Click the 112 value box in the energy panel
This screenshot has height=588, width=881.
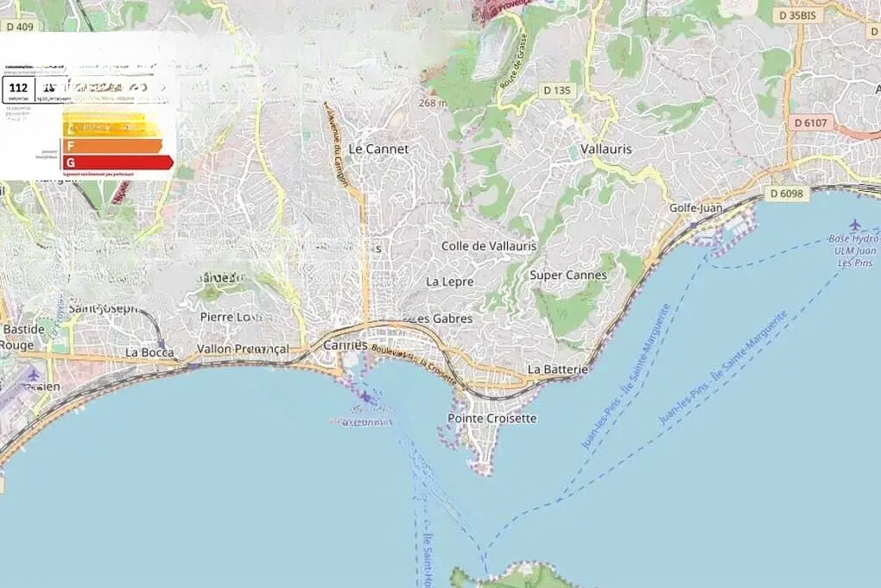click(18, 90)
